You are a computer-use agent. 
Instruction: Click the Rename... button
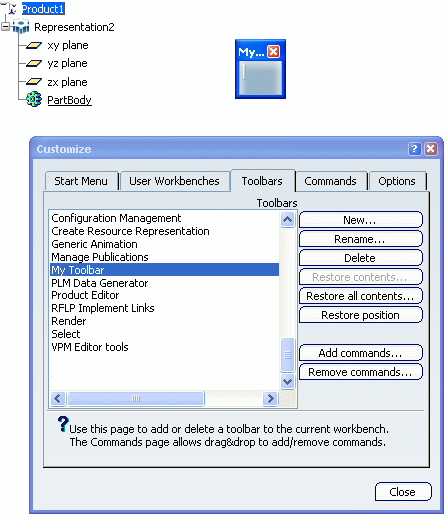click(x=361, y=239)
